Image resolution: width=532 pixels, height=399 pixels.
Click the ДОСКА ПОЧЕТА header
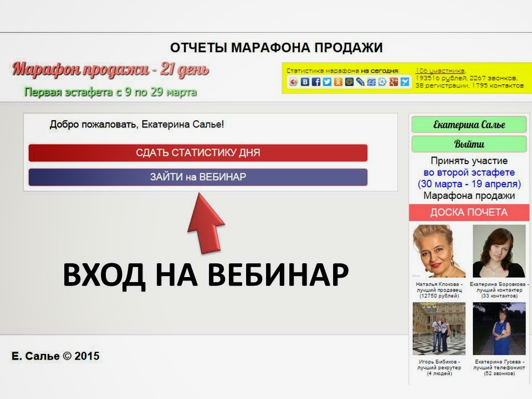pos(469,212)
